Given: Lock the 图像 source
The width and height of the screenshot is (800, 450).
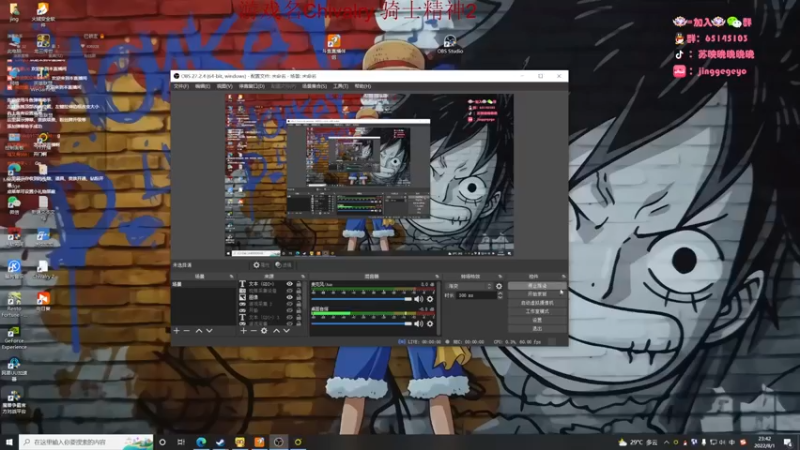Looking at the screenshot, I should click(x=298, y=297).
